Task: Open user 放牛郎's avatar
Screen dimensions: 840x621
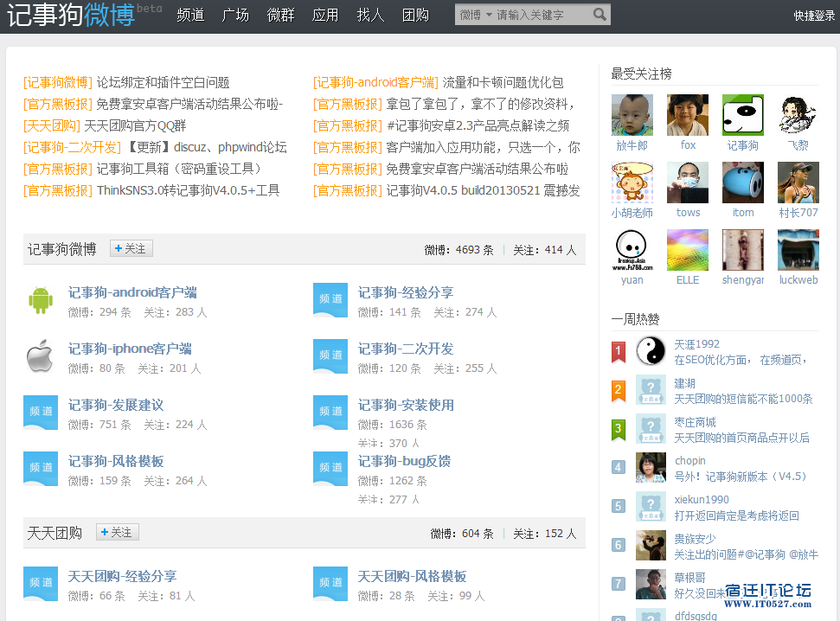Action: [632, 115]
